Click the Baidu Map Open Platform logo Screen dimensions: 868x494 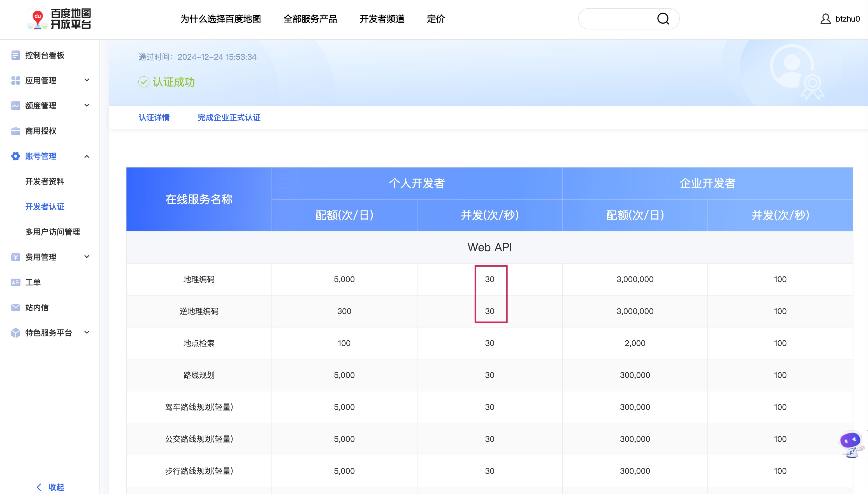[59, 19]
